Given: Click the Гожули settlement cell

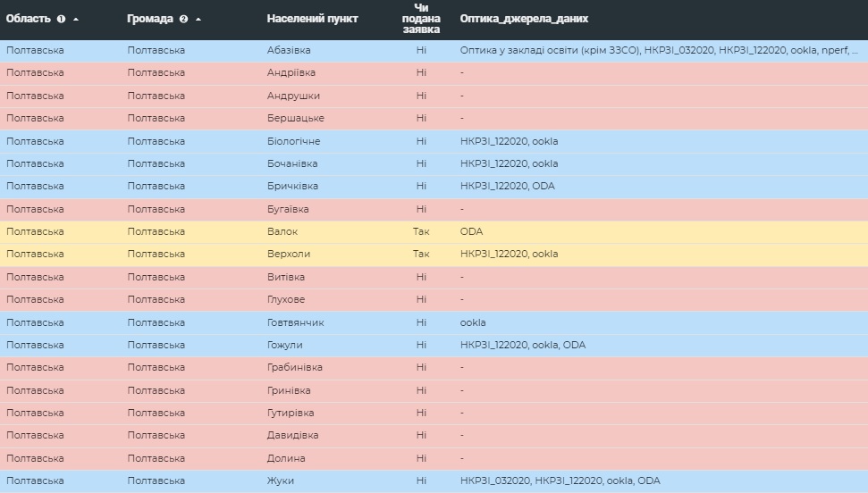Looking at the screenshot, I should click(x=284, y=346).
